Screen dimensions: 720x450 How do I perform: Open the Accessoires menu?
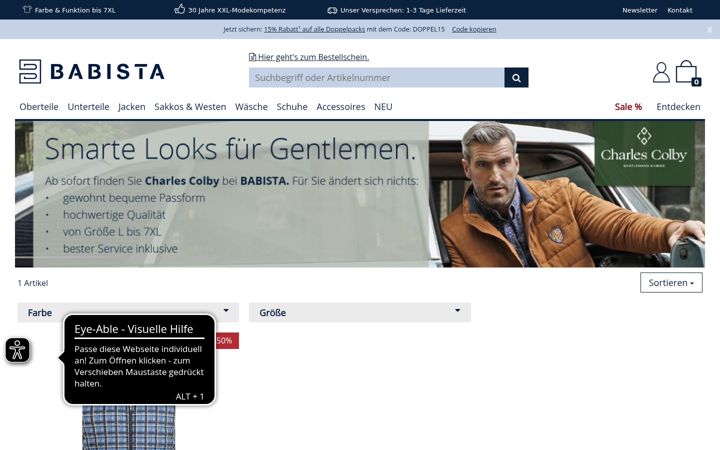pyautogui.click(x=341, y=107)
